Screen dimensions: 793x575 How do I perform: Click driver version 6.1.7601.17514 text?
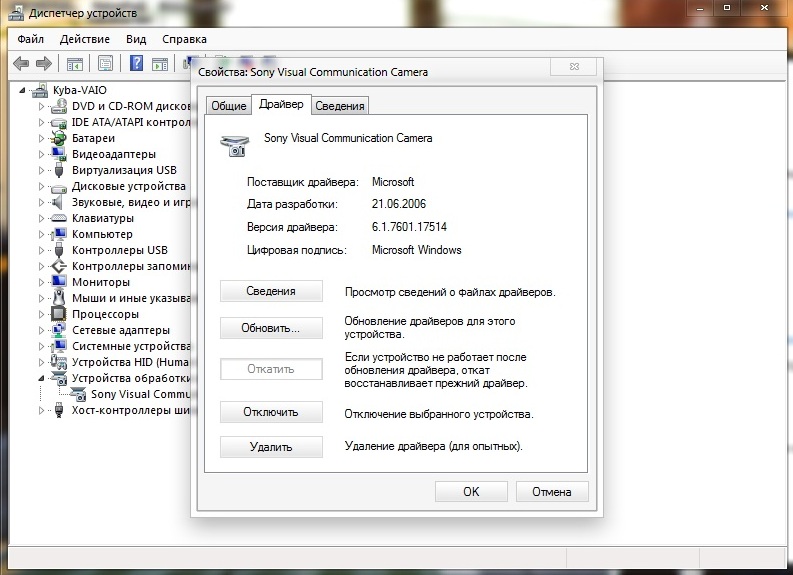(409, 227)
